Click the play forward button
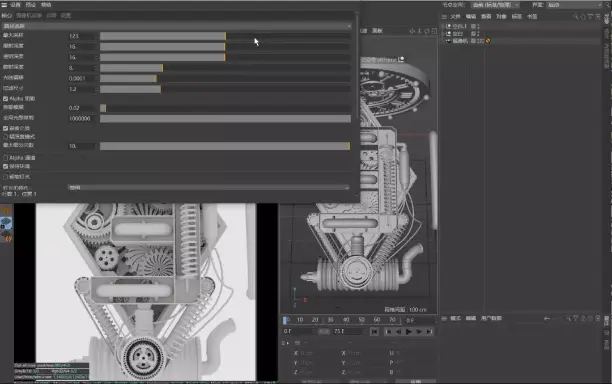 409,332
